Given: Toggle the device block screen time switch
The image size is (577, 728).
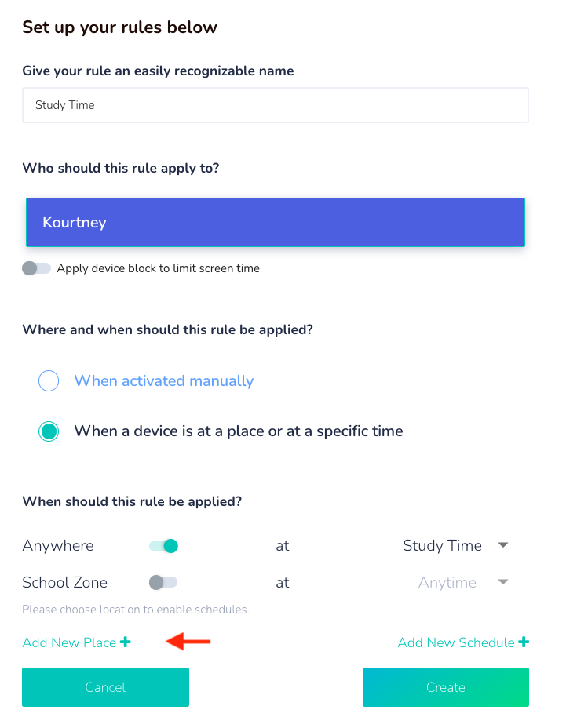Looking at the screenshot, I should point(36,268).
